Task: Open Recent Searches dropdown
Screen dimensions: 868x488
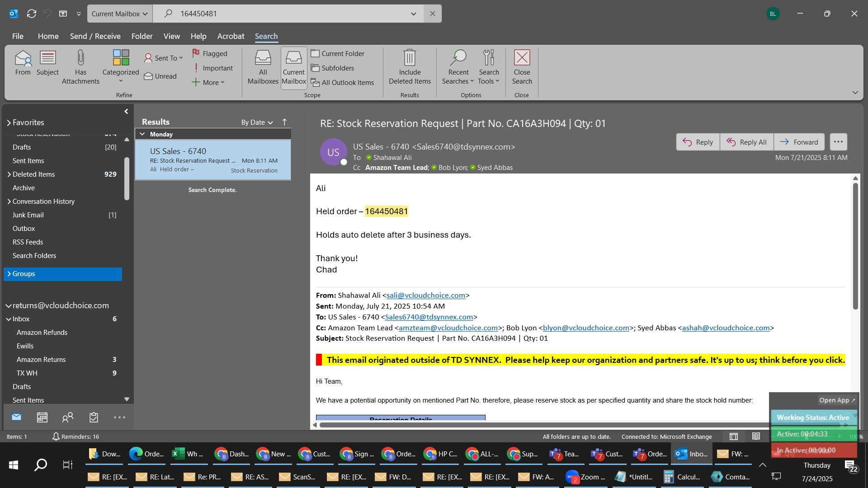Action: [x=458, y=68]
